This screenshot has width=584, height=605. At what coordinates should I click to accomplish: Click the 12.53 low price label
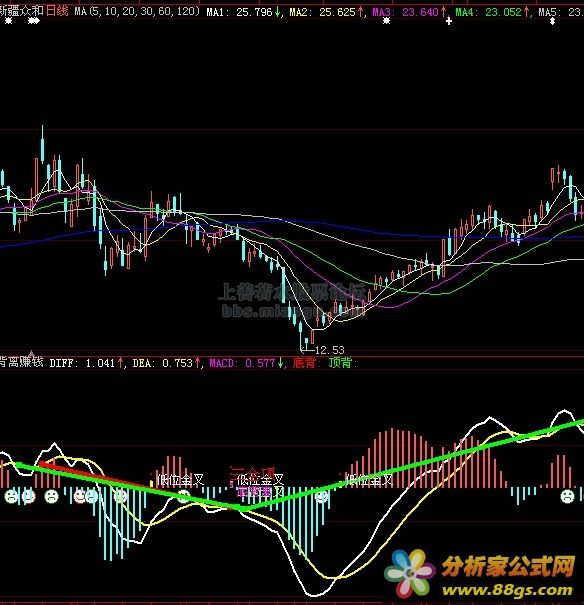(330, 350)
